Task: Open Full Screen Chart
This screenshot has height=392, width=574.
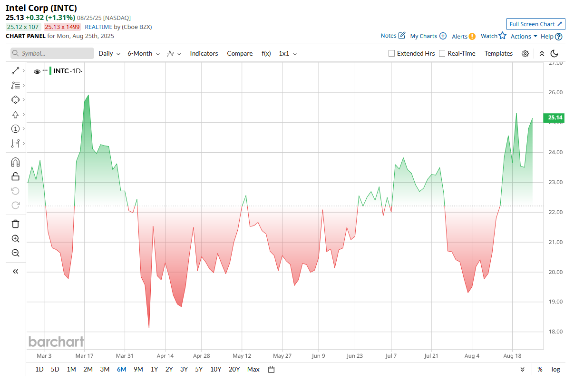Action: 536,24
